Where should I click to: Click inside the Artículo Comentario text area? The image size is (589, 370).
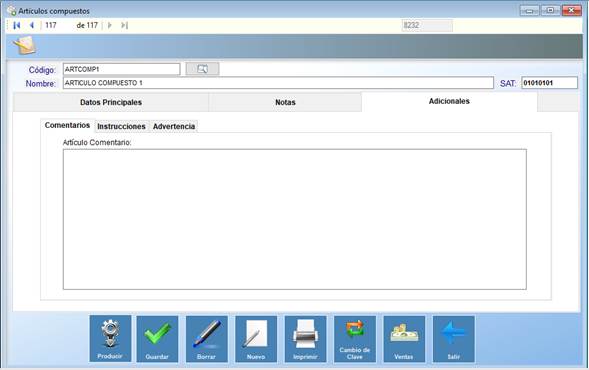coord(294,219)
